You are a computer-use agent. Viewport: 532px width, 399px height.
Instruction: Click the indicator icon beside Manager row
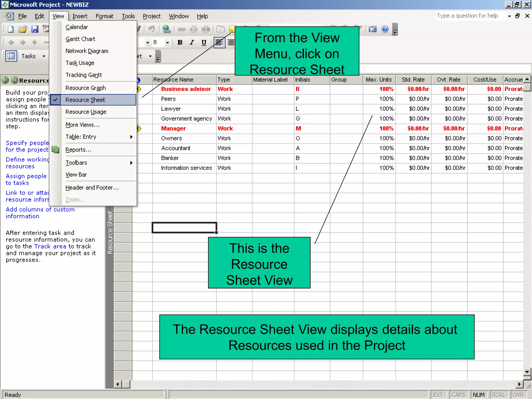139,129
